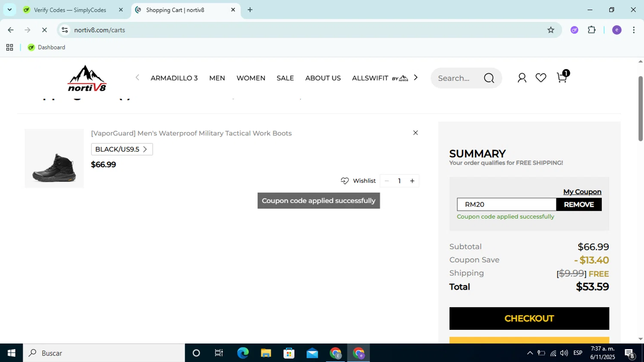644x362 pixels.
Task: Open Chrome profile avatar
Action: (x=617, y=30)
